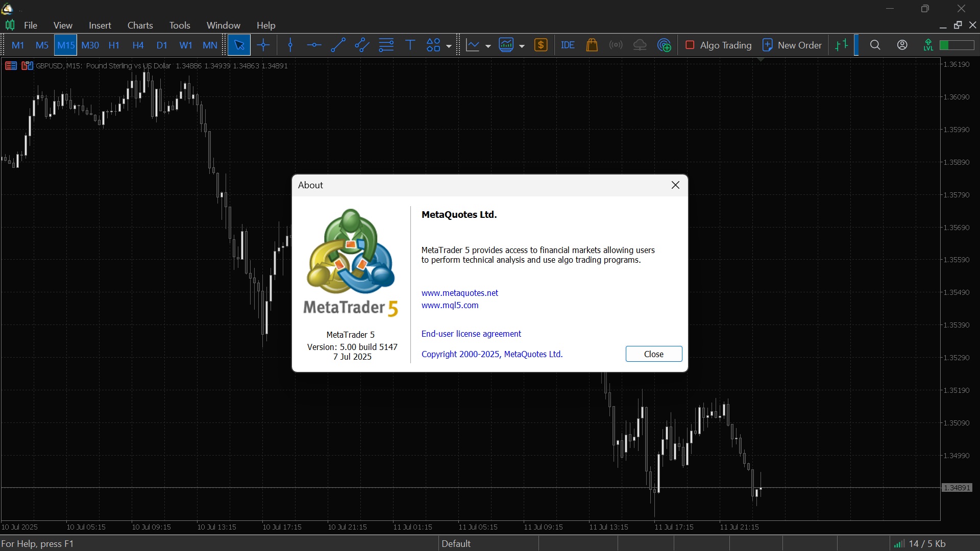
Task: Select the crosshair tool
Action: click(x=263, y=45)
